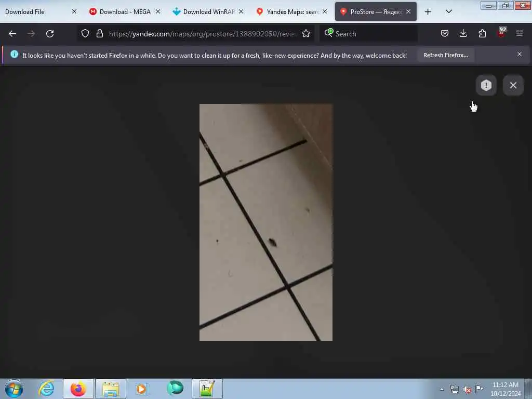Open Windows Explorer from the taskbar

click(x=111, y=389)
